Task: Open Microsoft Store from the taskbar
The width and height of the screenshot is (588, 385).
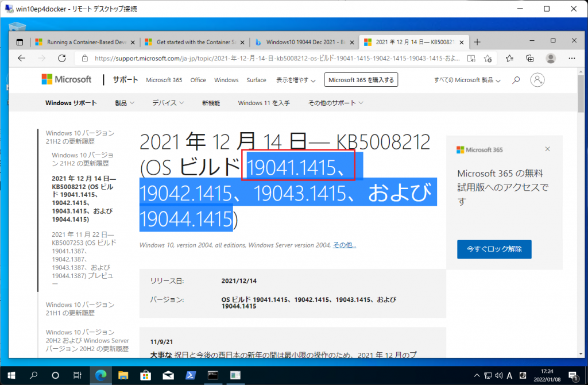Action: click(x=145, y=375)
